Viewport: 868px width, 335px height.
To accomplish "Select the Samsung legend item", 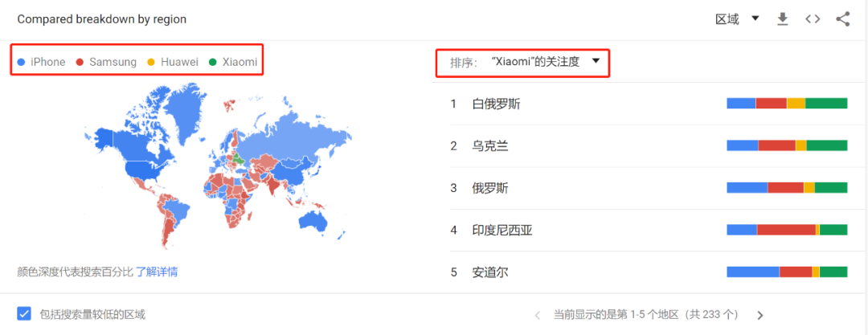I will click(x=106, y=62).
